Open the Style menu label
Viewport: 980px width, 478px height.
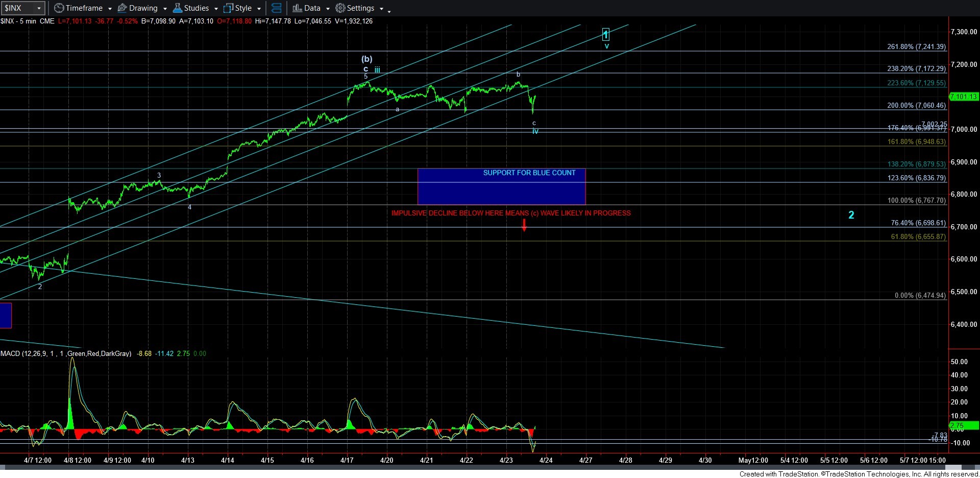[x=243, y=8]
